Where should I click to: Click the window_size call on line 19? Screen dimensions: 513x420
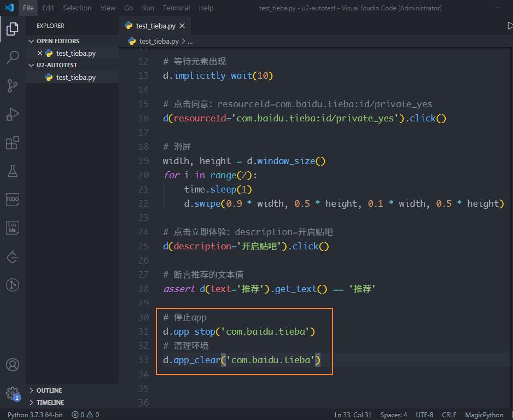point(286,161)
